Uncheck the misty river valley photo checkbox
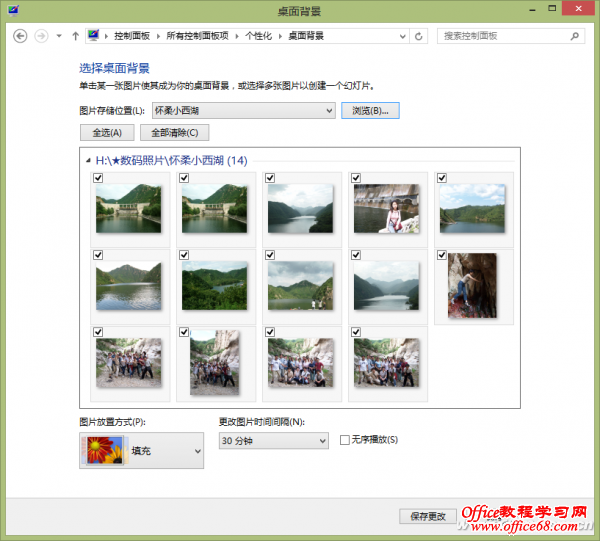The width and height of the screenshot is (600, 541). coord(270,178)
